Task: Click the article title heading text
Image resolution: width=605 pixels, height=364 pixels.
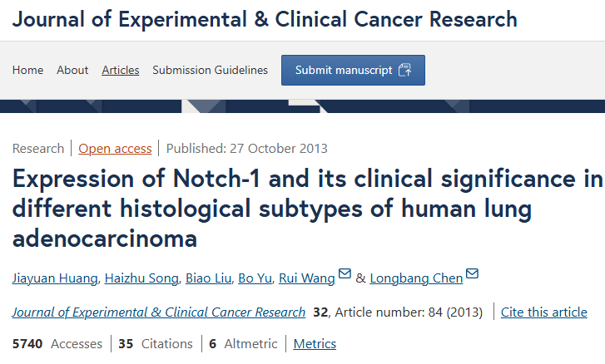Action: click(308, 209)
